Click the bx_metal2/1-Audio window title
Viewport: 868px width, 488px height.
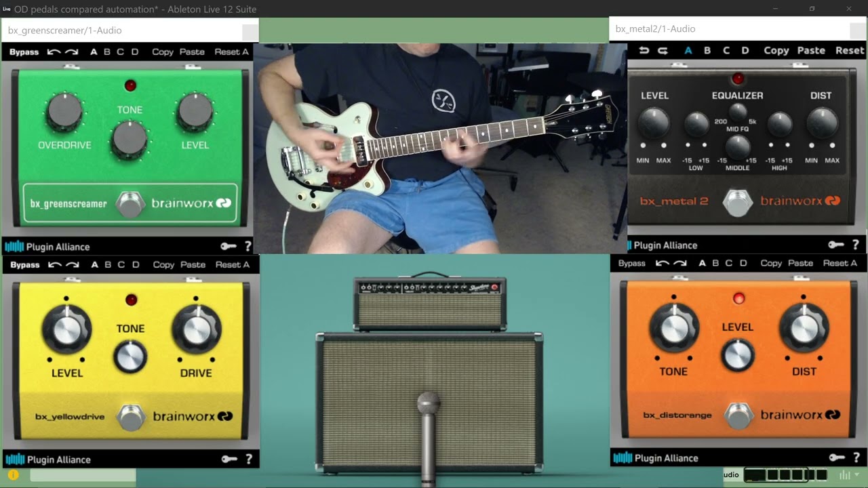click(656, 29)
